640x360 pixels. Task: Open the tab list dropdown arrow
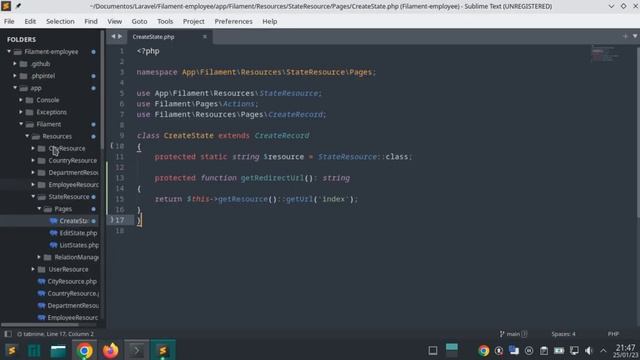(x=635, y=36)
